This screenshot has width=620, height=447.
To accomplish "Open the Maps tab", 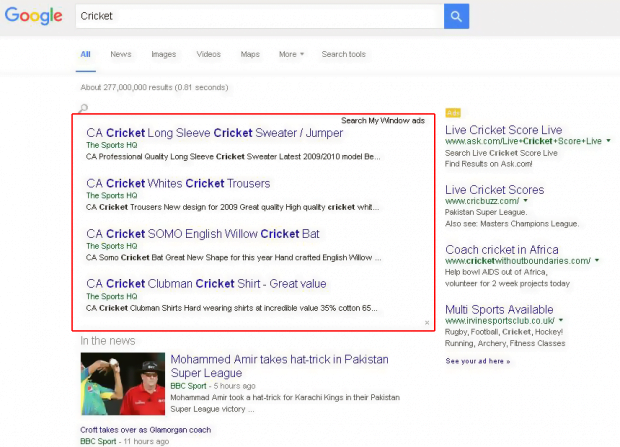I will pos(250,54).
